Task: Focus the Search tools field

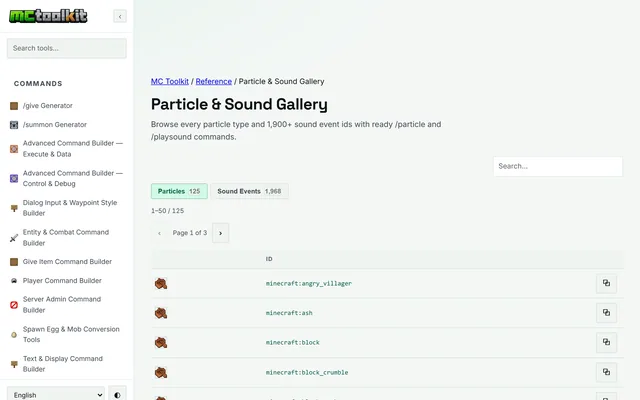Action: [67, 48]
